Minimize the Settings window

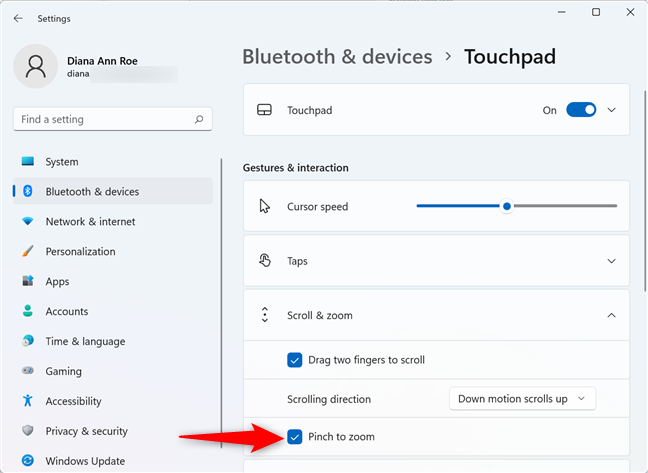point(561,12)
